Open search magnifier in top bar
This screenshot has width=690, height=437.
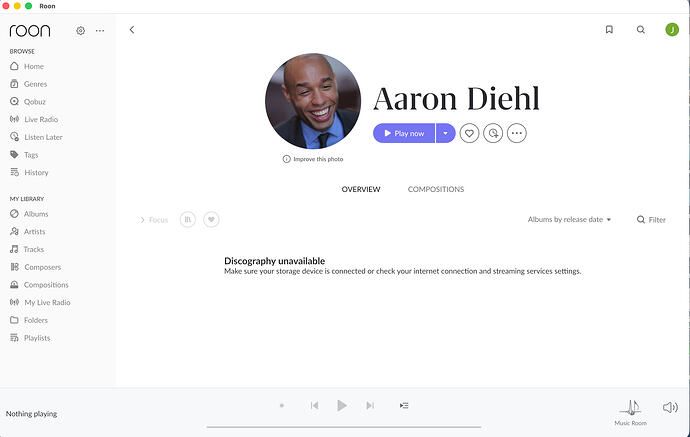(x=641, y=29)
